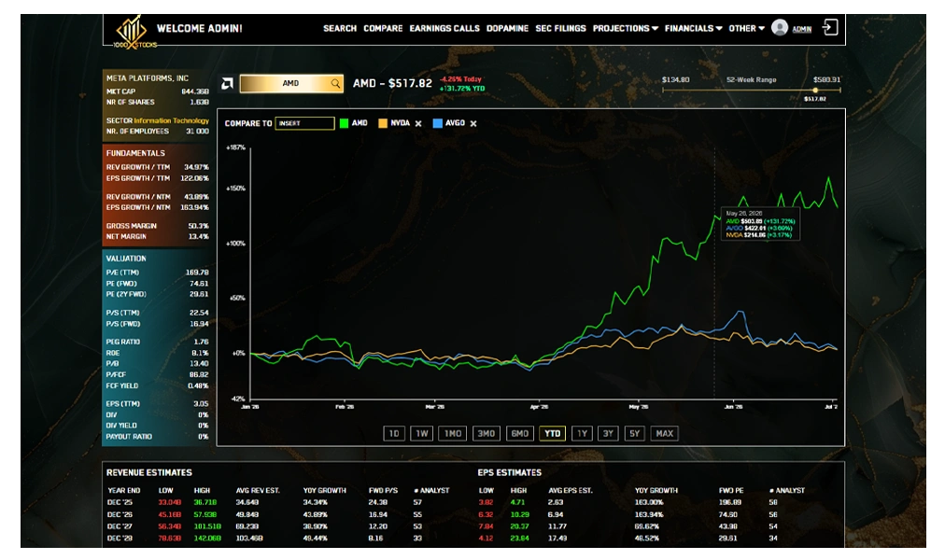This screenshot has height=560, width=945.
Task: Select the 1Y chart range
Action: click(x=582, y=434)
